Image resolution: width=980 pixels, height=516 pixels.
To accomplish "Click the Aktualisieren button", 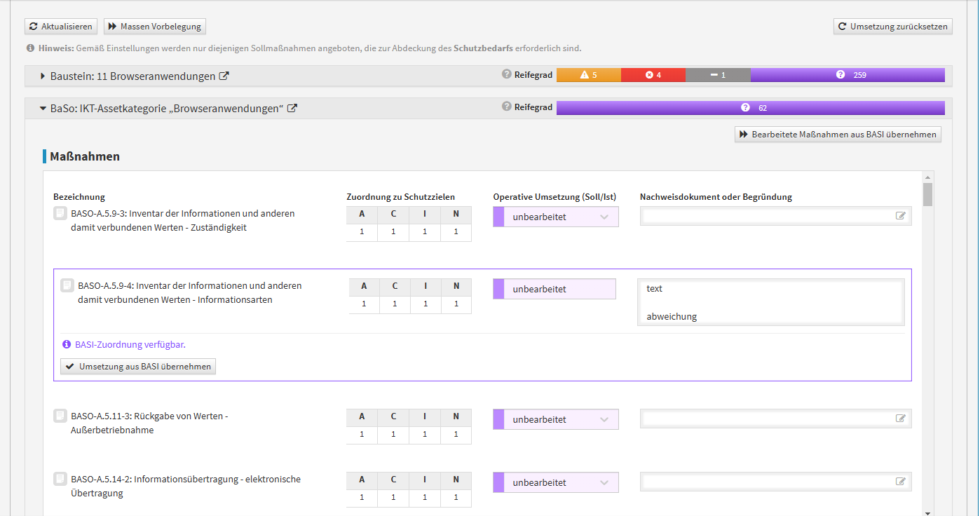I will coord(61,27).
